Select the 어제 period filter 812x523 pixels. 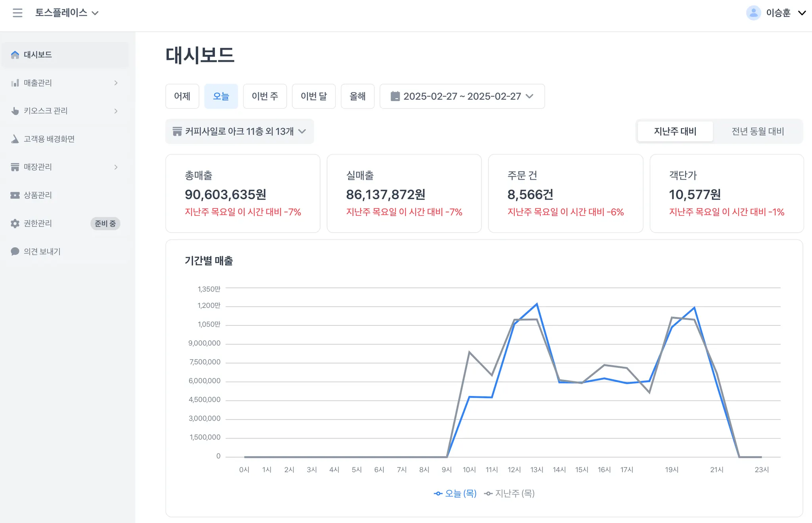182,96
